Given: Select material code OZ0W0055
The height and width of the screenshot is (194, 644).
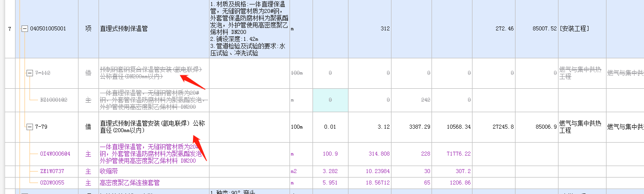Looking at the screenshot, I should coord(52,183).
